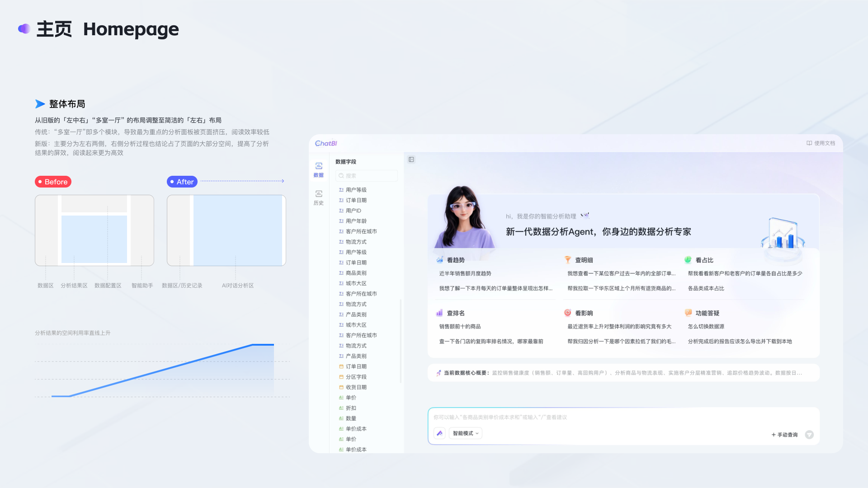Click the type icon beside 商品类别
Screen dimensions: 868x488
pos(341,273)
